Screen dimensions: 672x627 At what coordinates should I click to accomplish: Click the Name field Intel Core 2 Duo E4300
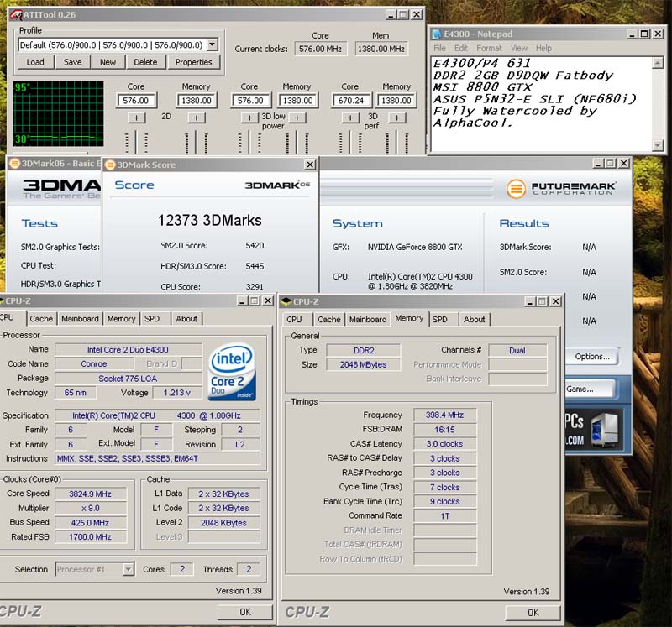coord(129,349)
